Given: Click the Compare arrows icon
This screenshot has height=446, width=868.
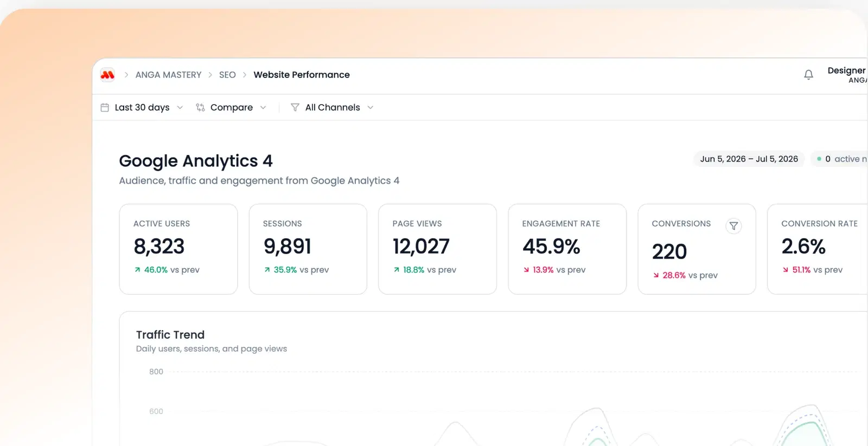Looking at the screenshot, I should (x=200, y=107).
